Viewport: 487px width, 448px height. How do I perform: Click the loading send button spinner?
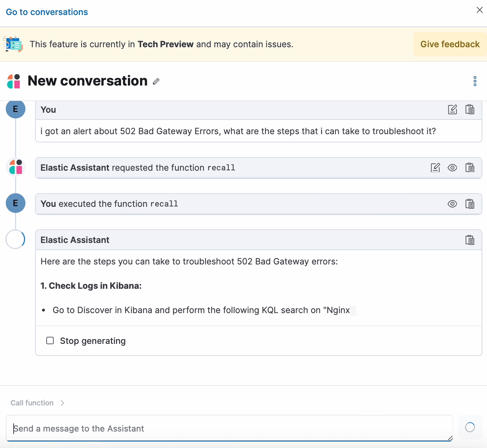point(469,427)
